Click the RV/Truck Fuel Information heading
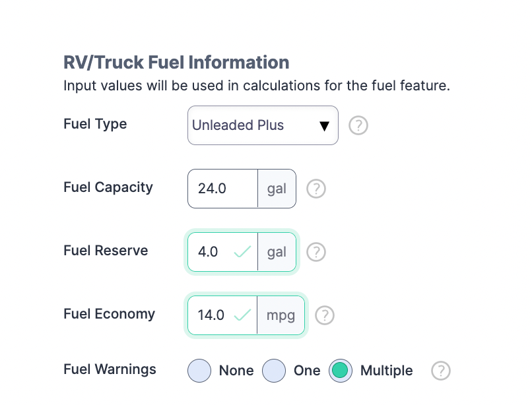The image size is (532, 405). (x=176, y=62)
